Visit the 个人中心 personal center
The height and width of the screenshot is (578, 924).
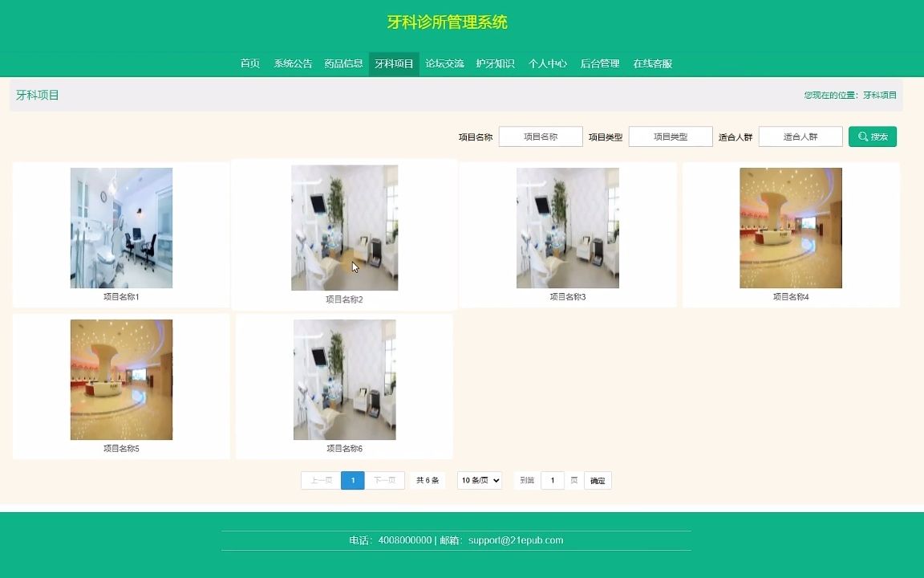click(x=547, y=63)
